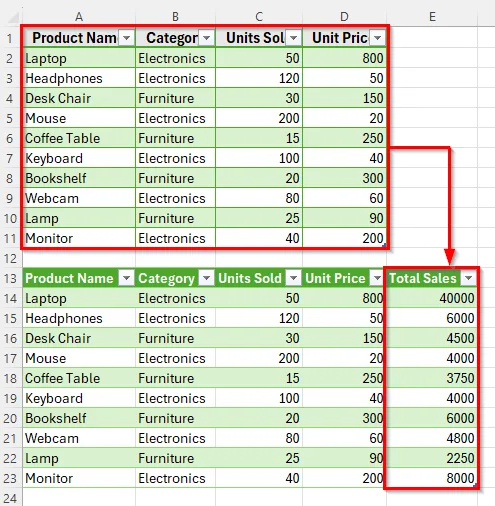Click the Headphones cell in row 3
This screenshot has width=495, height=506.
pyautogui.click(x=79, y=78)
